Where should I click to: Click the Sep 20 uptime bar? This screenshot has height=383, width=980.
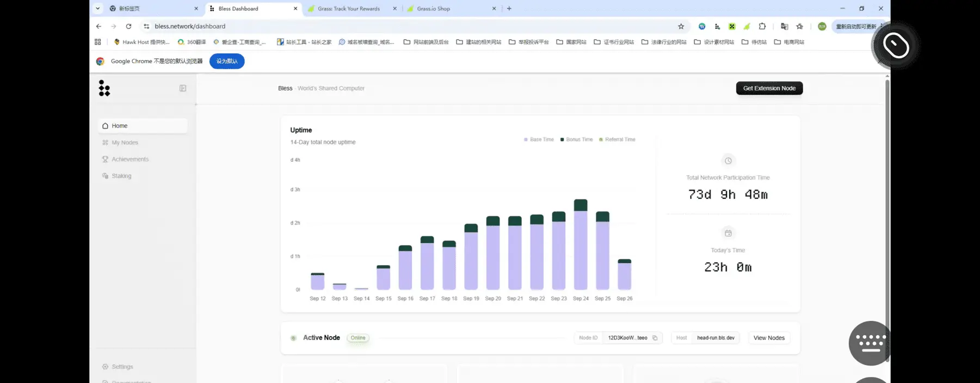point(493,253)
